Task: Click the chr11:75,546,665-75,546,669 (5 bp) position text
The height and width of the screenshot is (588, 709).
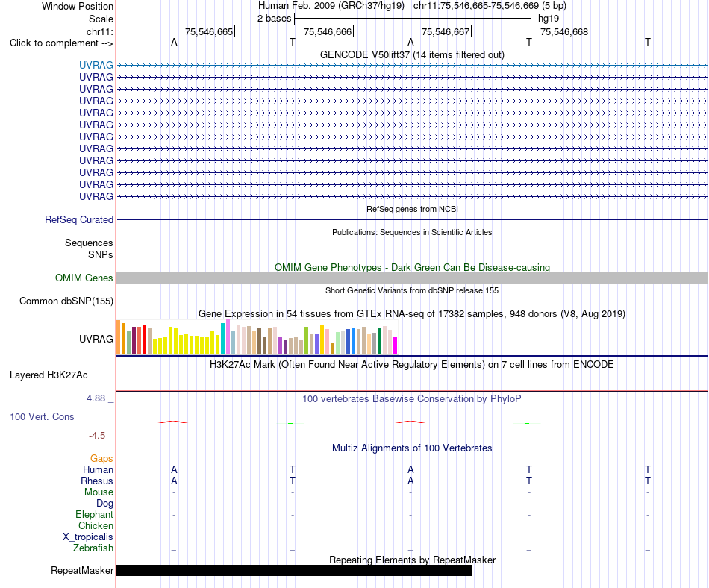Action: pos(490,6)
